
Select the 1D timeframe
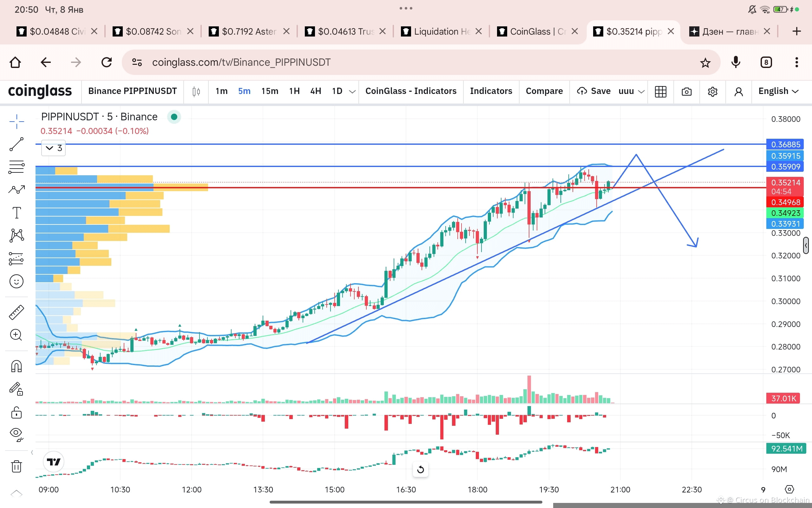[x=337, y=91]
